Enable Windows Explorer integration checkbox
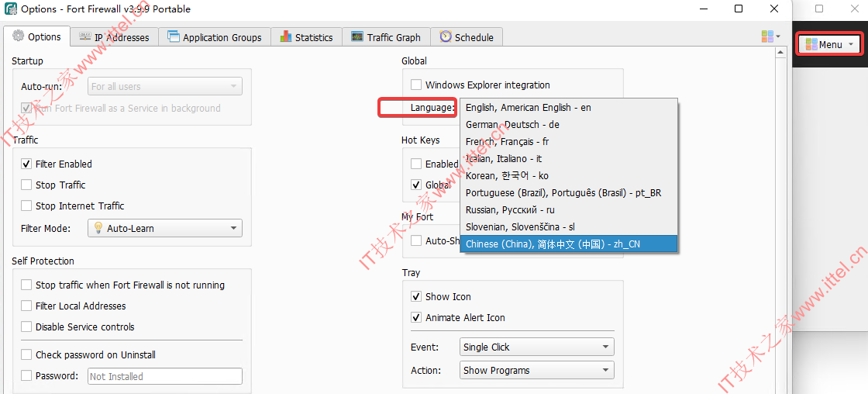Image resolution: width=868 pixels, height=394 pixels. [415, 85]
